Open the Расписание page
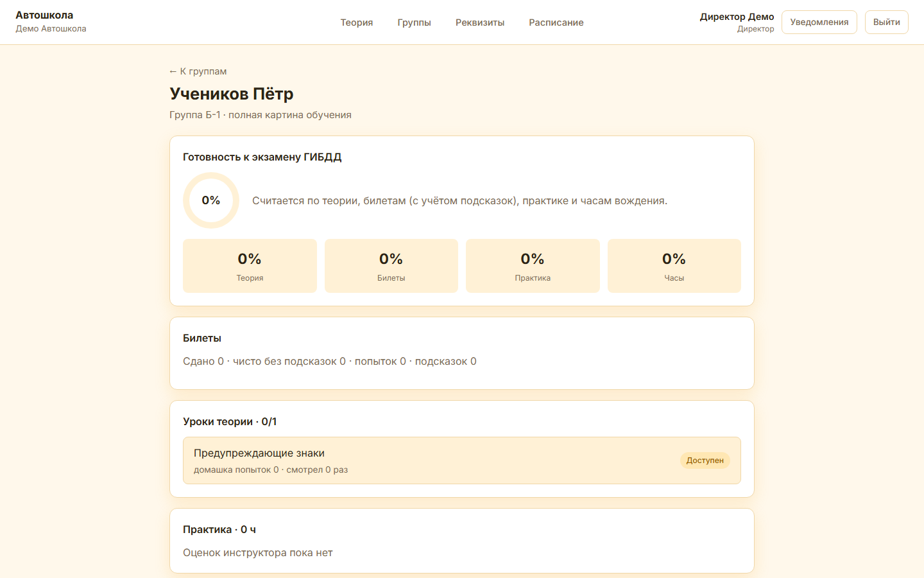924x578 pixels. click(x=556, y=22)
